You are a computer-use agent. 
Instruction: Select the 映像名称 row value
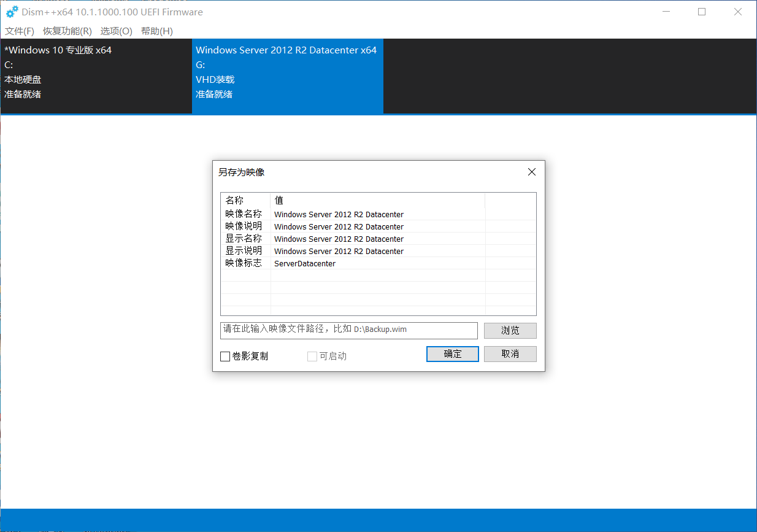339,214
